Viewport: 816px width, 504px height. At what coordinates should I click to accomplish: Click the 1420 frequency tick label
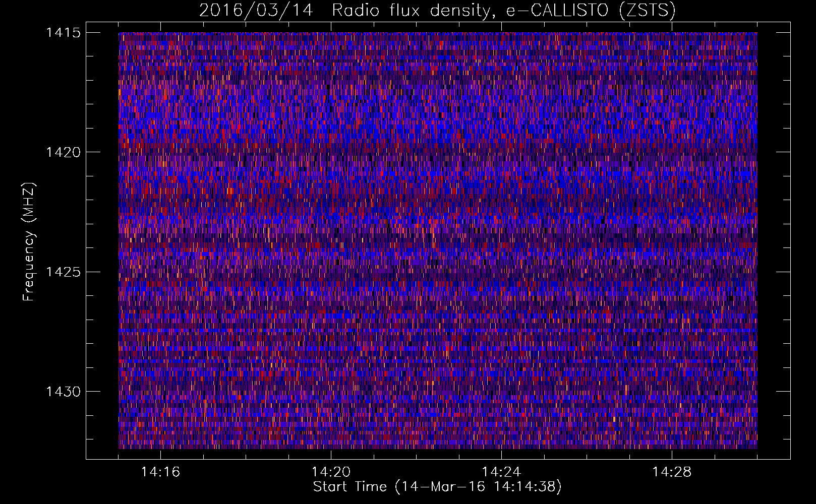(63, 152)
